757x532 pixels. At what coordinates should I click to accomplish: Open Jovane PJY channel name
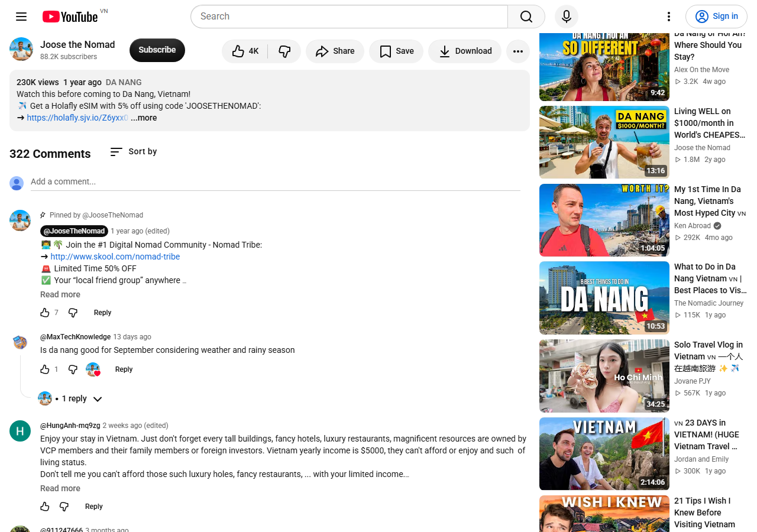coord(693,381)
